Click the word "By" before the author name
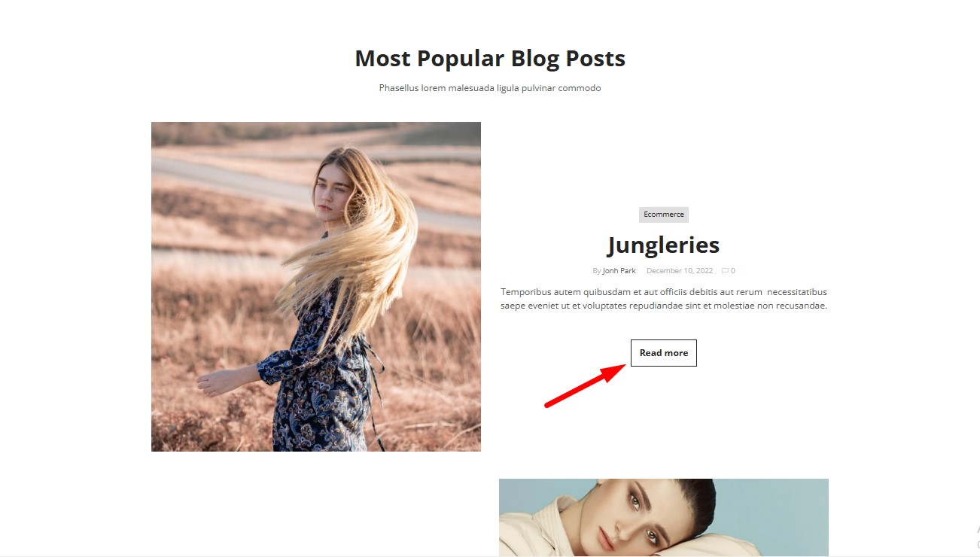 pyautogui.click(x=596, y=271)
